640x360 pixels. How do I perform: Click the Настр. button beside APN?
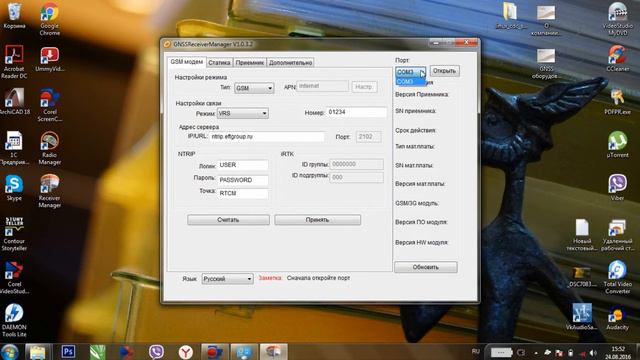364,87
